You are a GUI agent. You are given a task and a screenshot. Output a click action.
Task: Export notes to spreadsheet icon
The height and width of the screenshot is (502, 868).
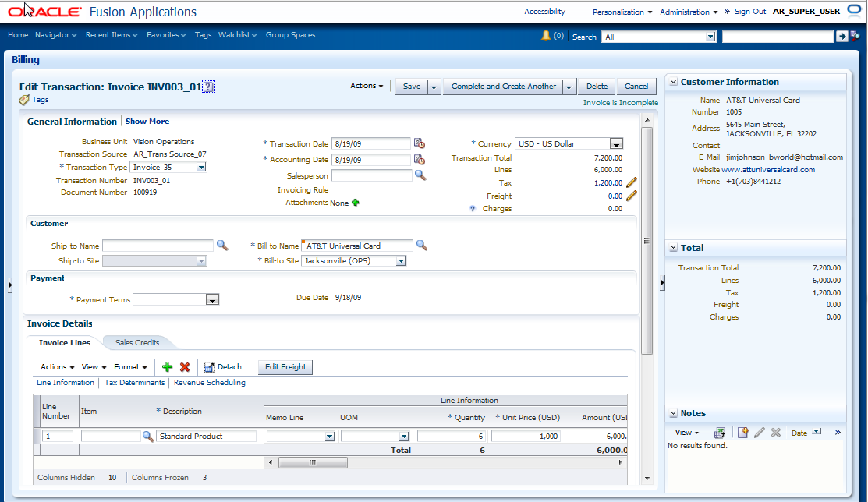click(720, 433)
